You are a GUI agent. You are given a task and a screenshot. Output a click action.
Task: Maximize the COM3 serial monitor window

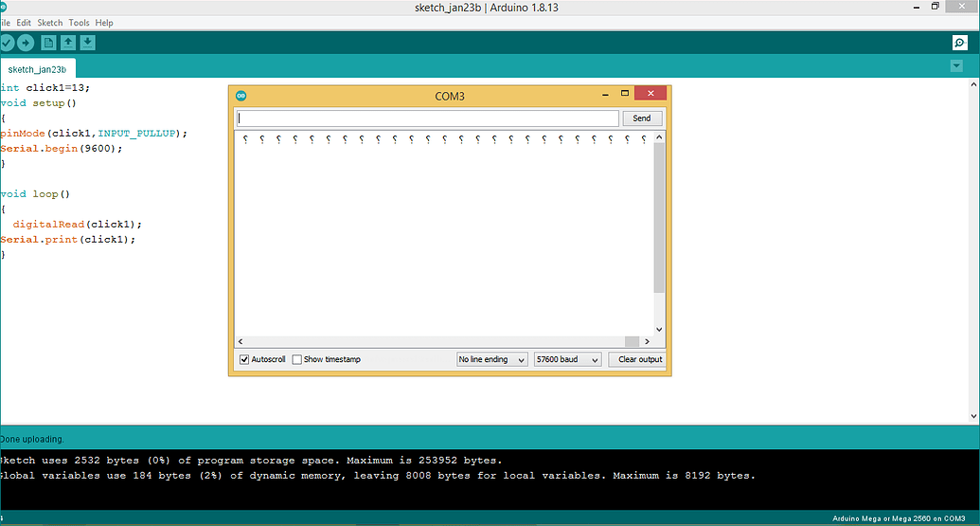(624, 93)
